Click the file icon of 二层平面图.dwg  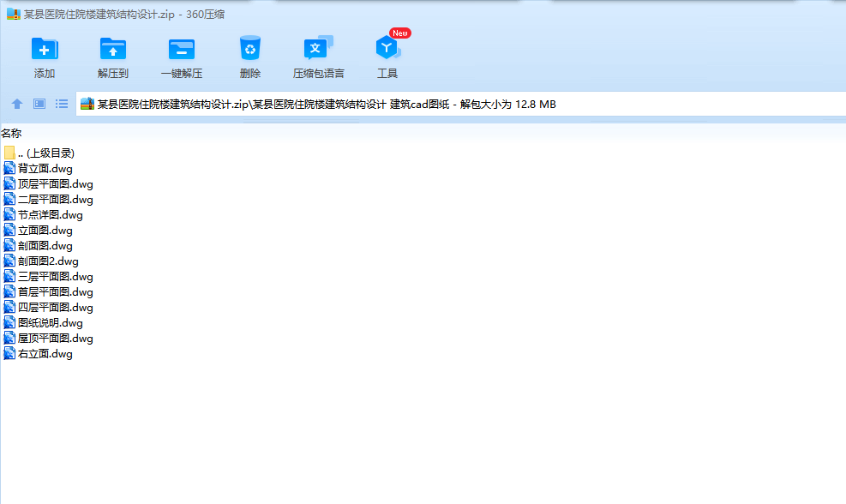pos(9,199)
